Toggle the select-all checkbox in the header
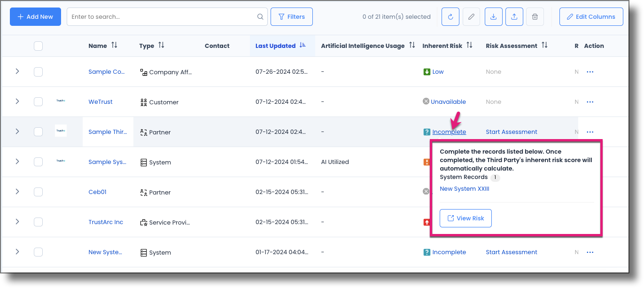644x288 pixels. pos(38,46)
